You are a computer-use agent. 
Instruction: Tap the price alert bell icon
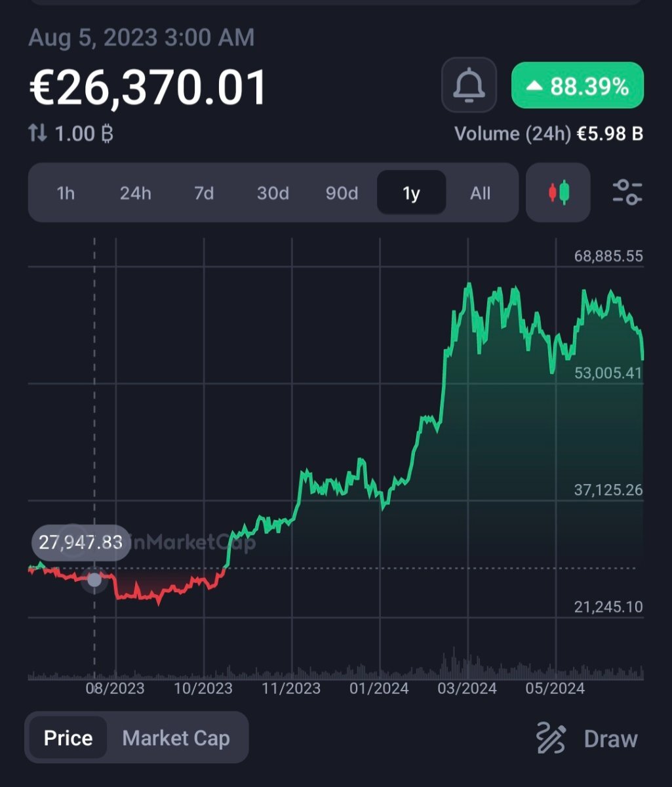pyautogui.click(x=469, y=85)
